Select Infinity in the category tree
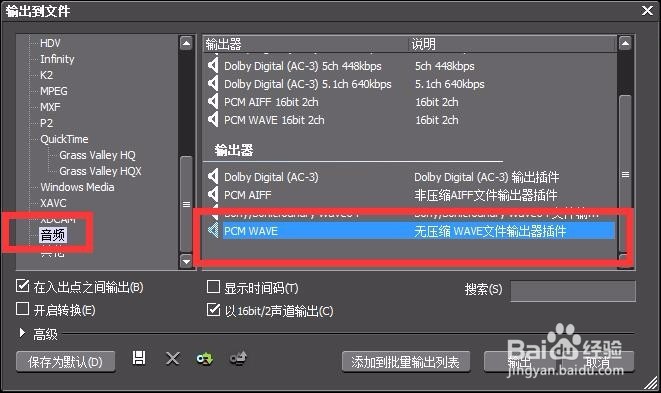The height and width of the screenshot is (393, 661). [x=57, y=59]
